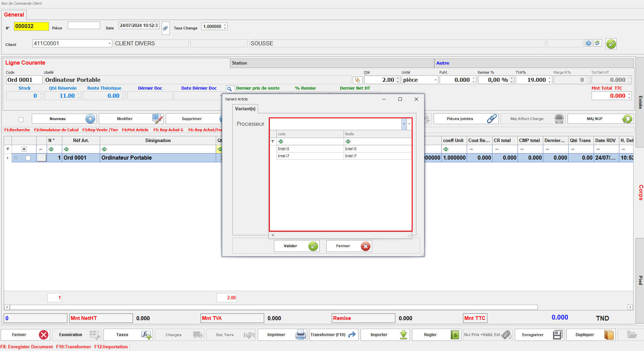Toggle checkbox left of Nouveau button
644x351 pixels.
coord(21,119)
